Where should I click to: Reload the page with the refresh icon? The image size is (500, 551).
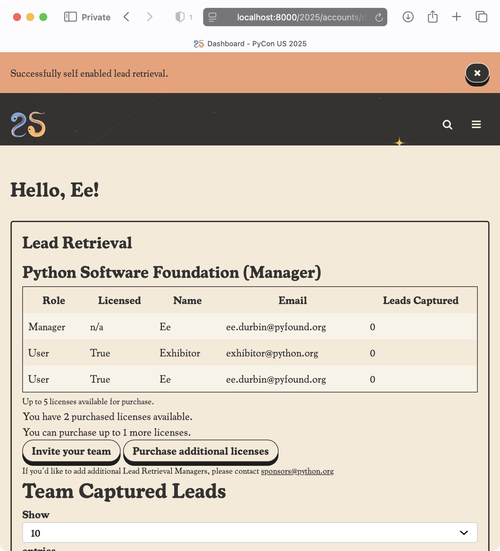pos(379,17)
